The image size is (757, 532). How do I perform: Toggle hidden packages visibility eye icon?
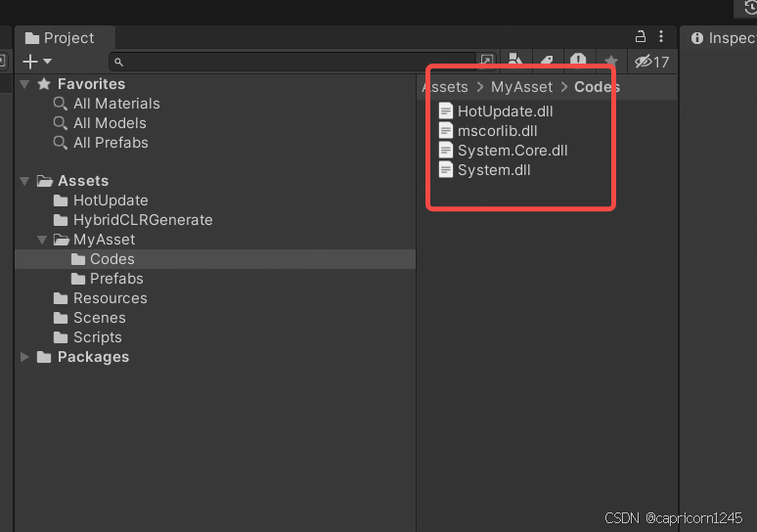651,62
